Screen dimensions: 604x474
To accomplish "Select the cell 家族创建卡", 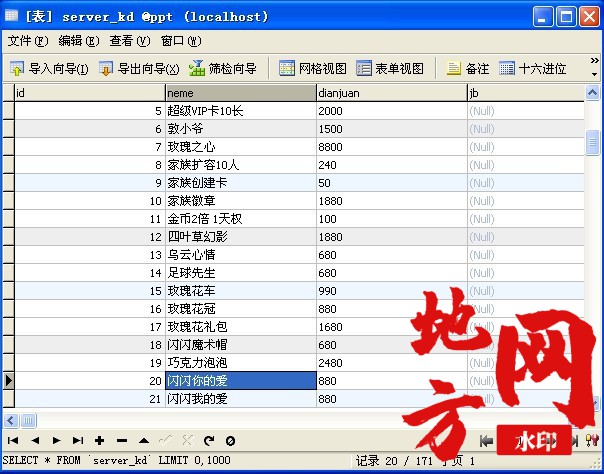I will pyautogui.click(x=241, y=183).
